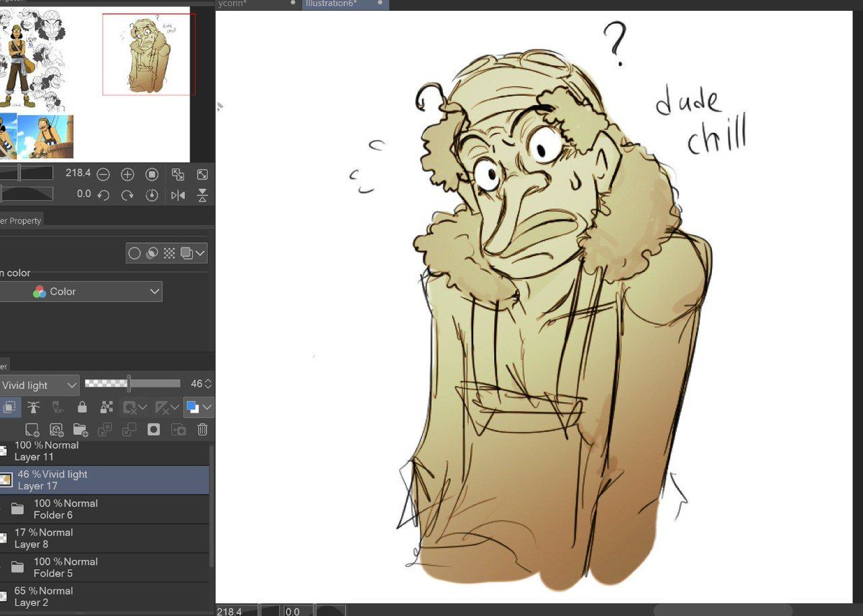Create a layer mask
The height and width of the screenshot is (616, 863).
click(153, 430)
